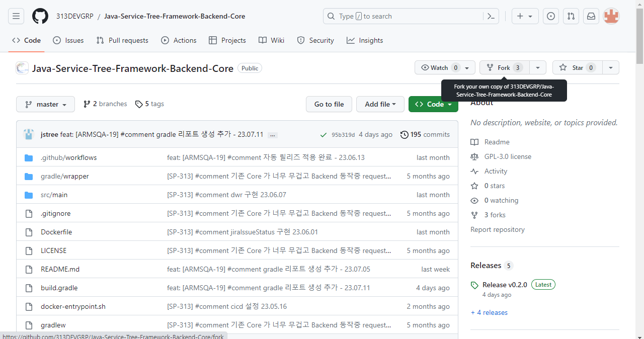
Task: Open the LICENSE file
Action: 53,250
